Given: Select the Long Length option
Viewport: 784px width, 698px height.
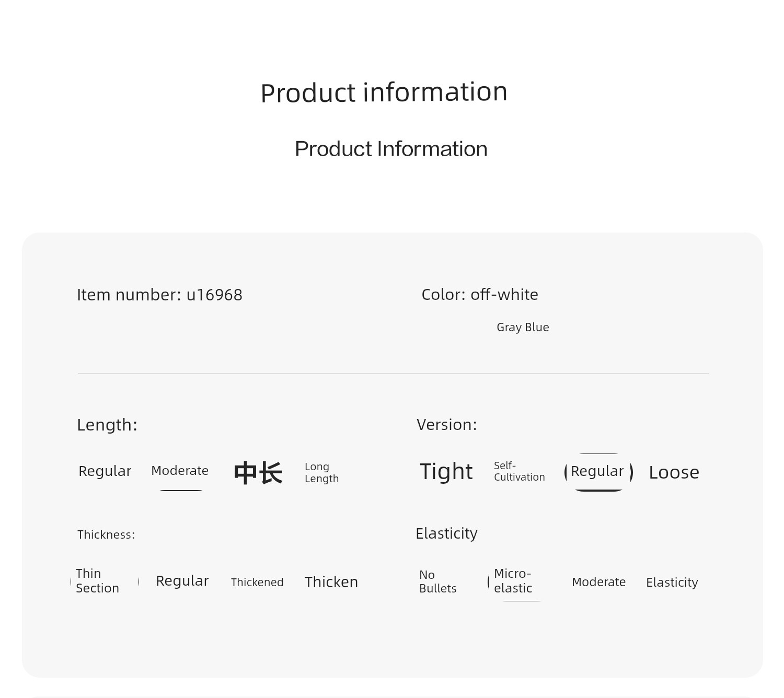Looking at the screenshot, I should [321, 472].
